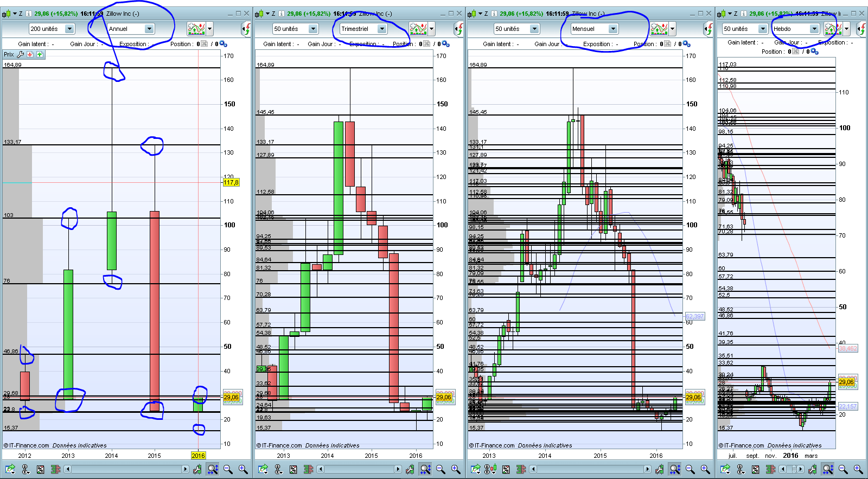
Task: Toggle auto-zoom magnifier in Mensuel chart
Action: [675, 469]
